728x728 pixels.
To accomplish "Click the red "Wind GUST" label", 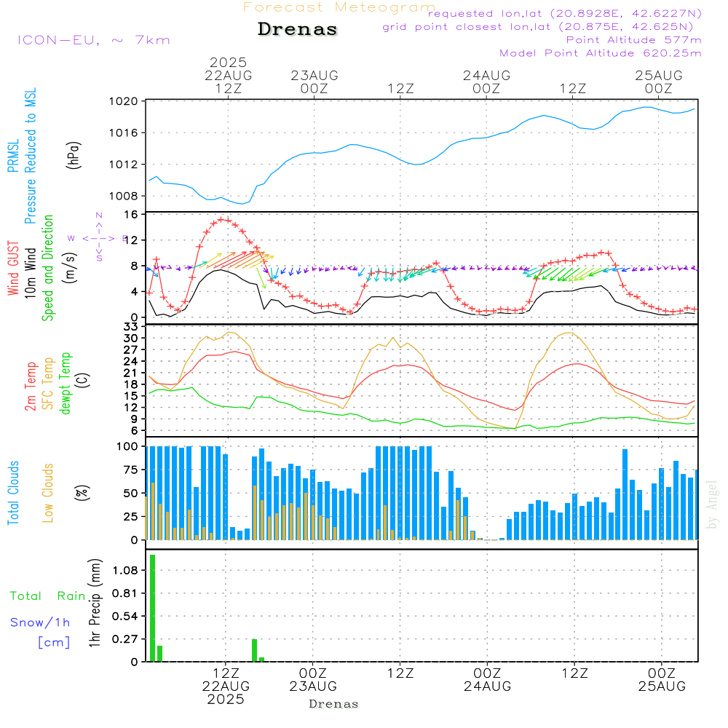I will click(x=13, y=268).
